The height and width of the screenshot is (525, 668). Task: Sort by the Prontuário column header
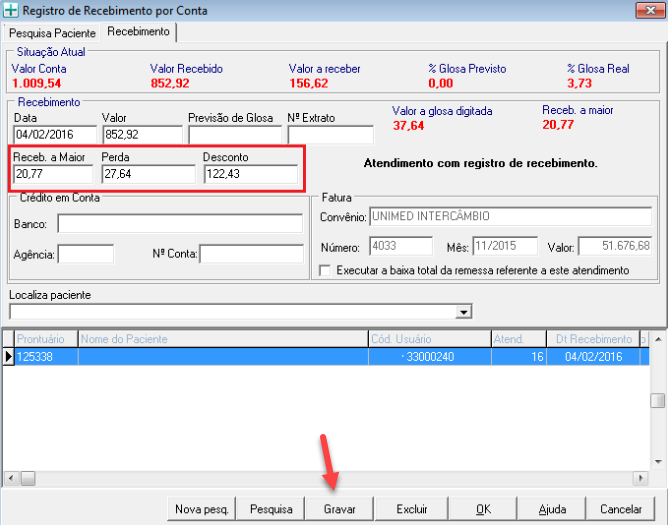46,339
